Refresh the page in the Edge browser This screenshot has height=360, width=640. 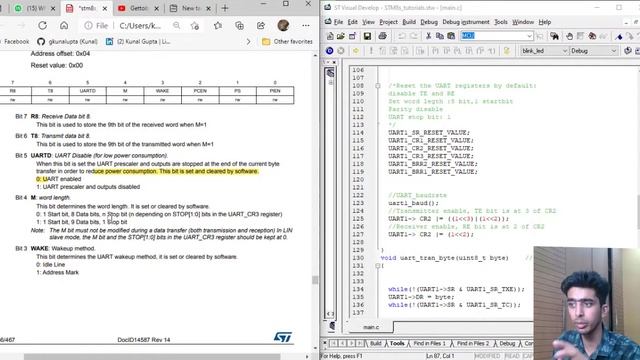42,25
